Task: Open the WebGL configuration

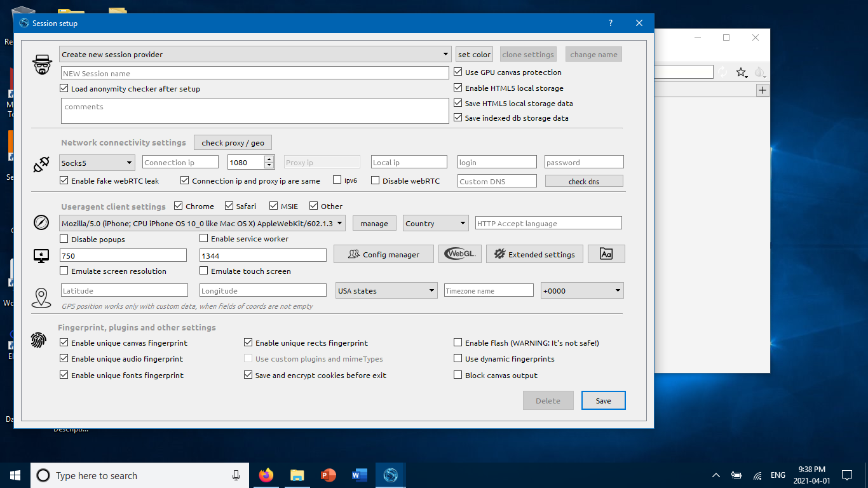Action: [459, 254]
